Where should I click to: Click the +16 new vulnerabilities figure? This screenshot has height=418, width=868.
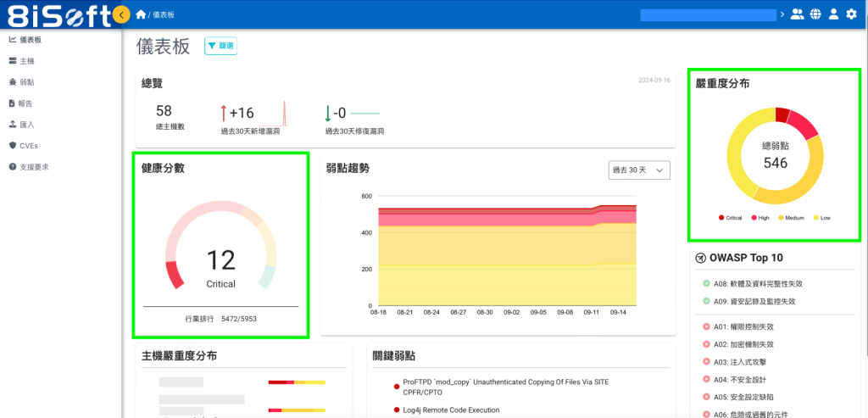[242, 114]
